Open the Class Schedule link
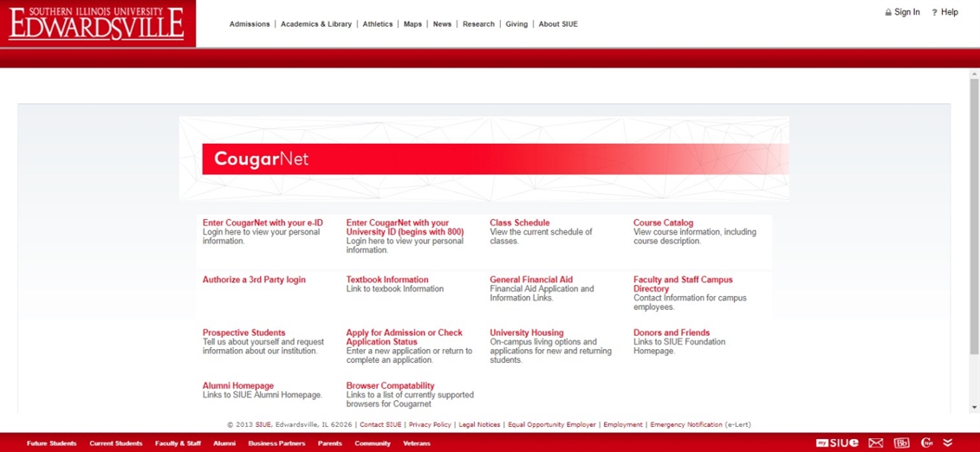The height and width of the screenshot is (452, 980). pos(519,223)
